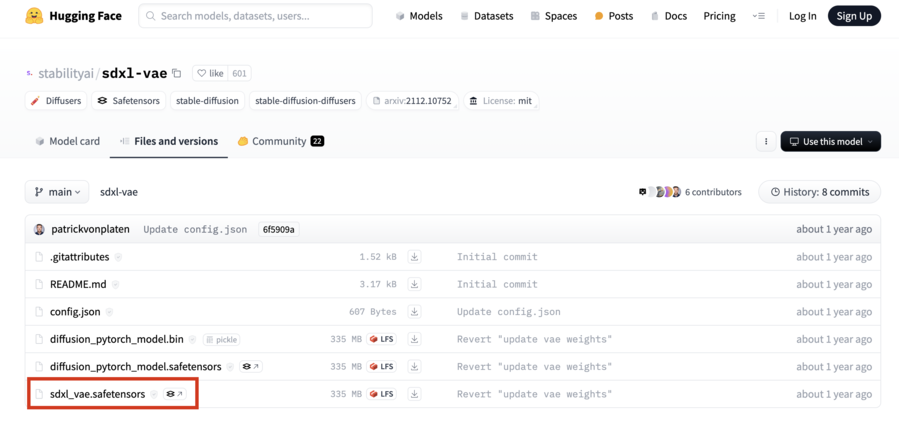The width and height of the screenshot is (899, 432).
Task: Click the security scan icon beside README.md
Action: 115,285
